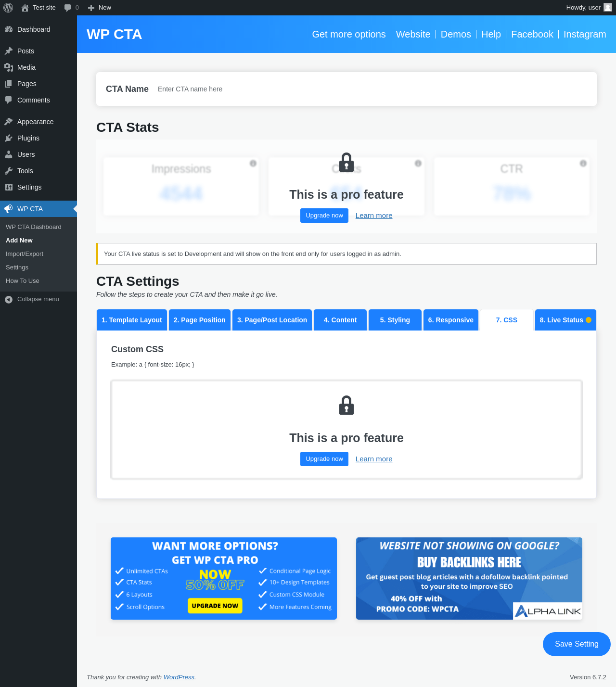Focus the CTA Name input field

(x=372, y=89)
